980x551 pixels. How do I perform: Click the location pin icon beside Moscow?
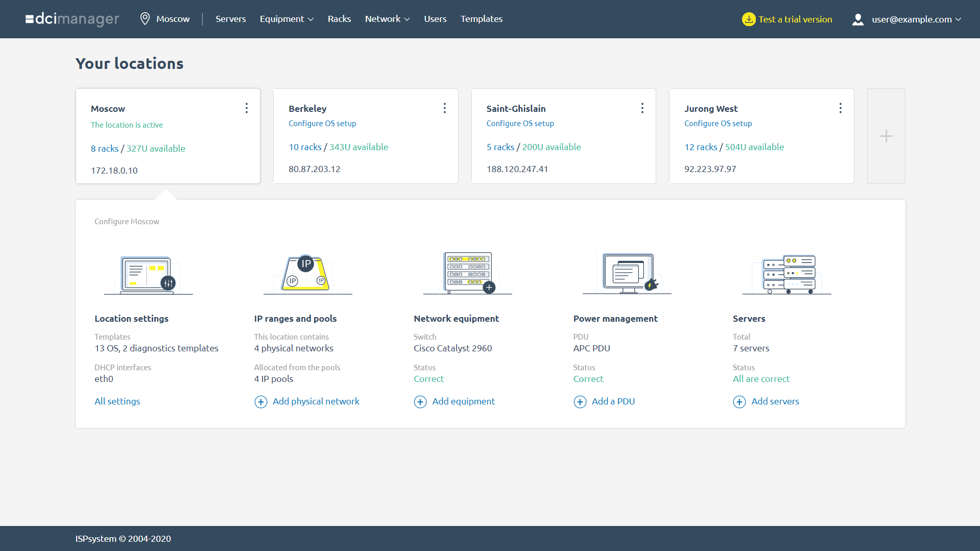point(145,18)
